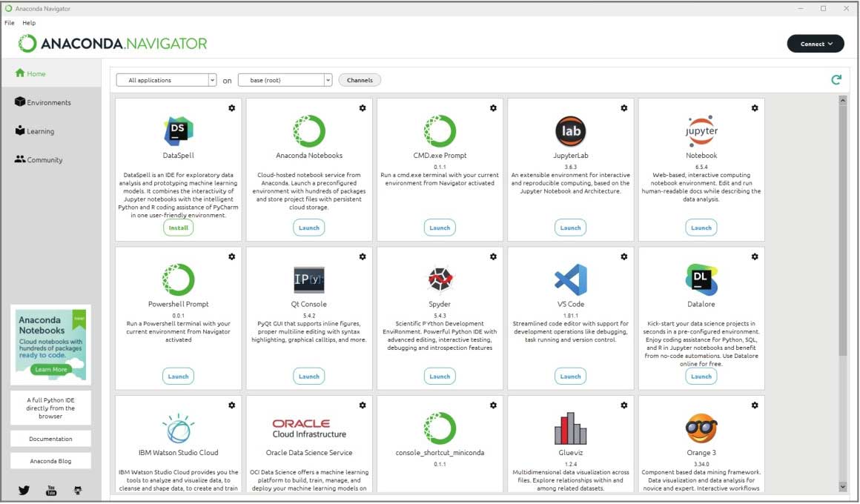The image size is (860, 504).
Task: Click the JupyterLab lab logo
Action: click(570, 131)
